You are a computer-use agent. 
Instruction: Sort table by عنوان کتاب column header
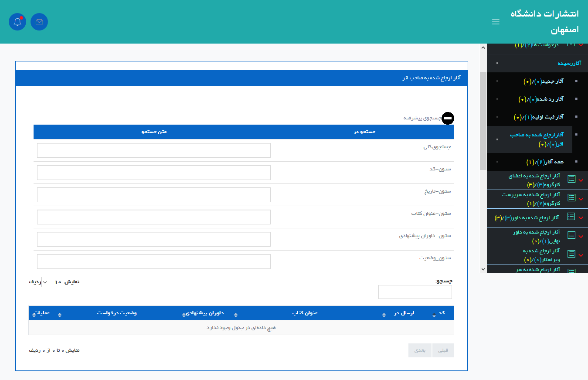(x=305, y=313)
